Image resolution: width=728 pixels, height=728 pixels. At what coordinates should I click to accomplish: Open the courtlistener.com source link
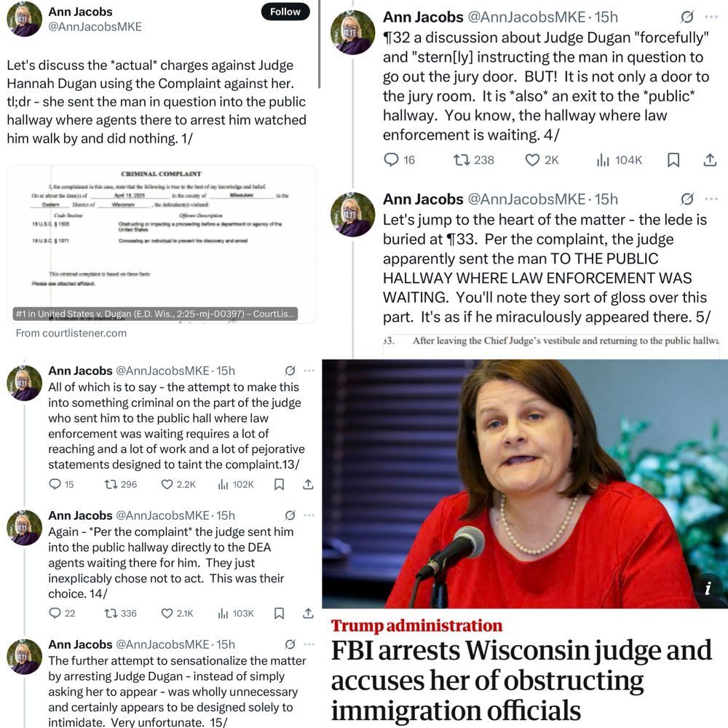(71, 333)
